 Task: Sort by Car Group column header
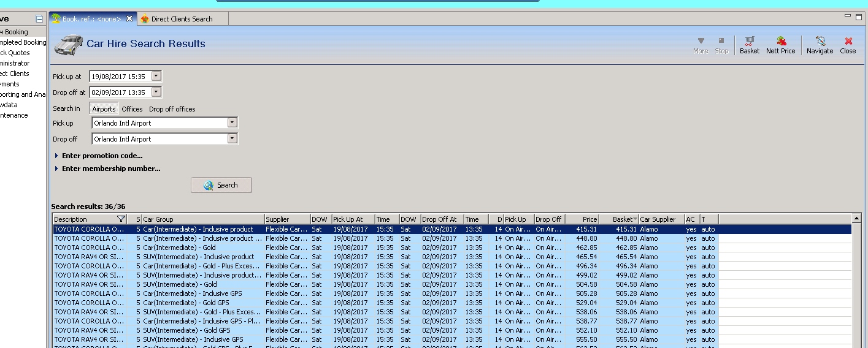tap(203, 219)
